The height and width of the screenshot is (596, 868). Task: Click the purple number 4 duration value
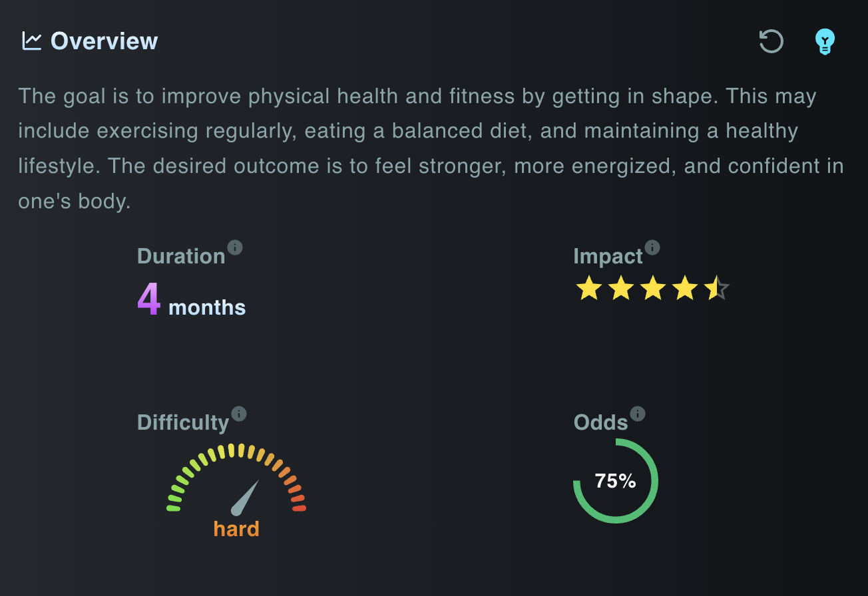149,299
